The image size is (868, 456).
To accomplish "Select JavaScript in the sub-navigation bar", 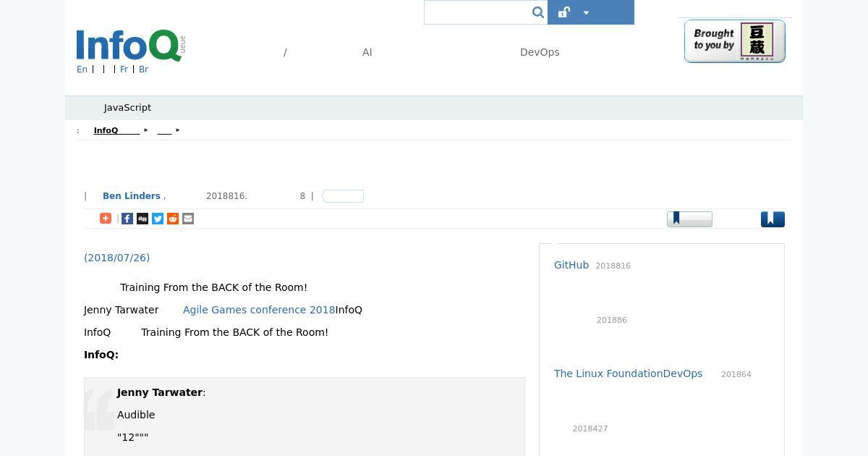I will (127, 107).
